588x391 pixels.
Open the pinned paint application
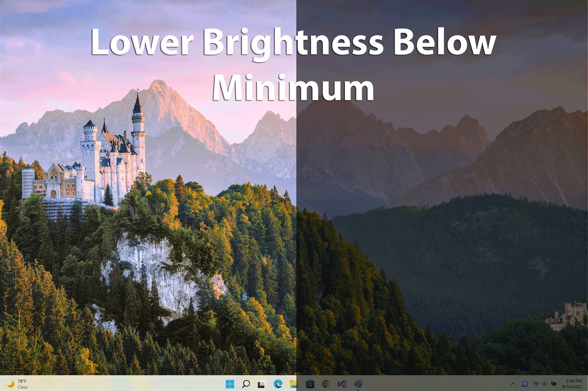tap(358, 384)
